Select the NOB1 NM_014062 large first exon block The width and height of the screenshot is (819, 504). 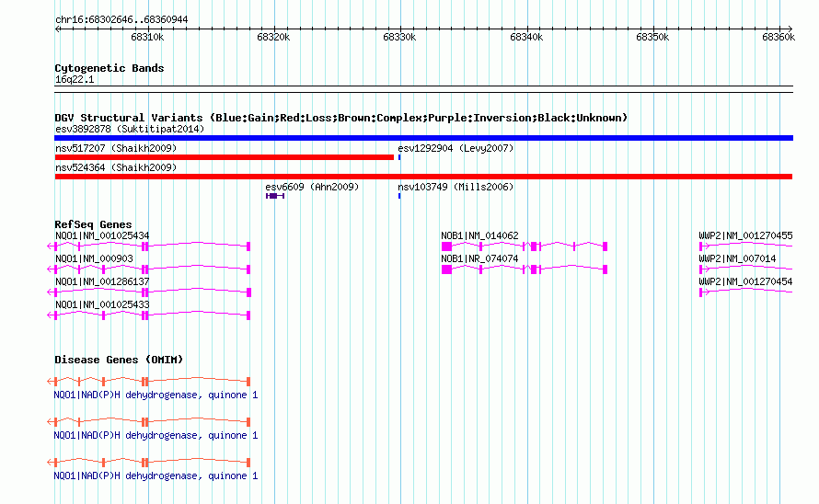point(446,246)
